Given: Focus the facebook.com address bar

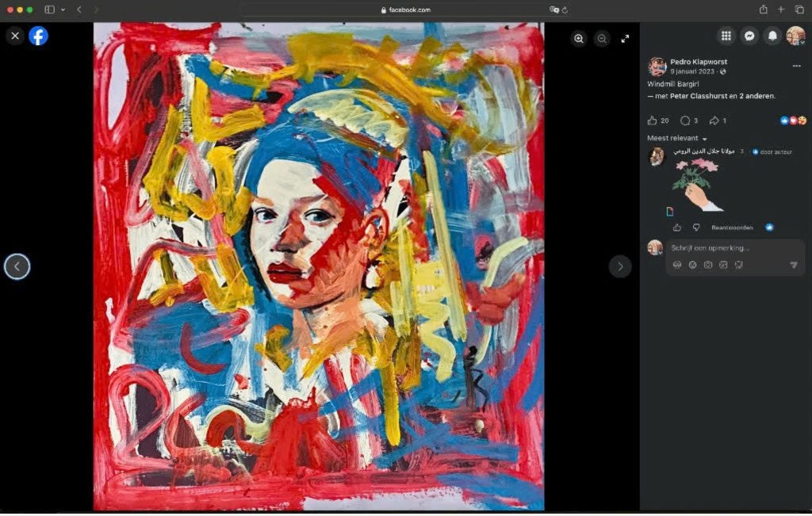Looking at the screenshot, I should pyautogui.click(x=405, y=10).
